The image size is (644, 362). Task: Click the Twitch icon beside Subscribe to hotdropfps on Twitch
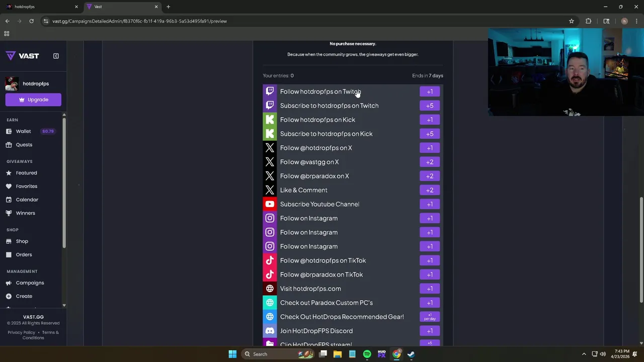tap(270, 106)
